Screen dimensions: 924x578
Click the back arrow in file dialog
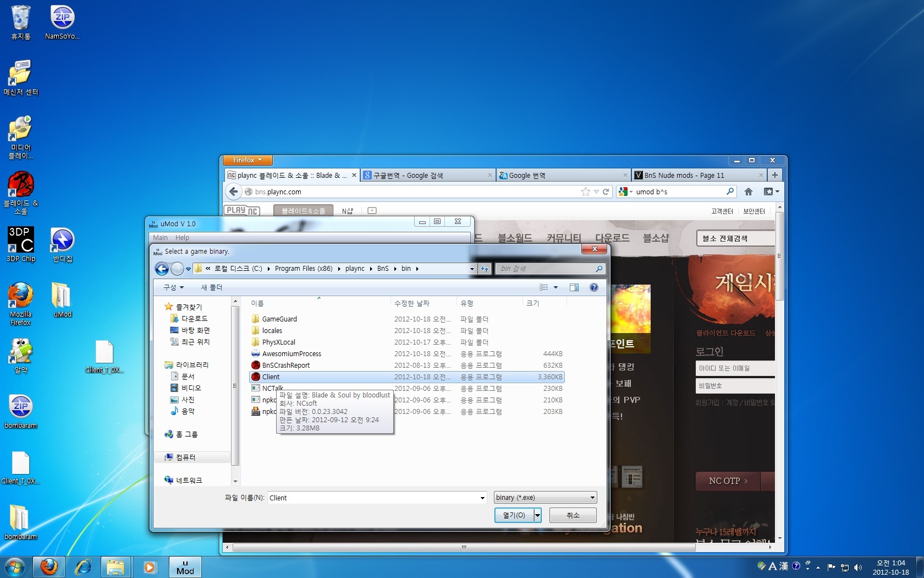coord(162,269)
